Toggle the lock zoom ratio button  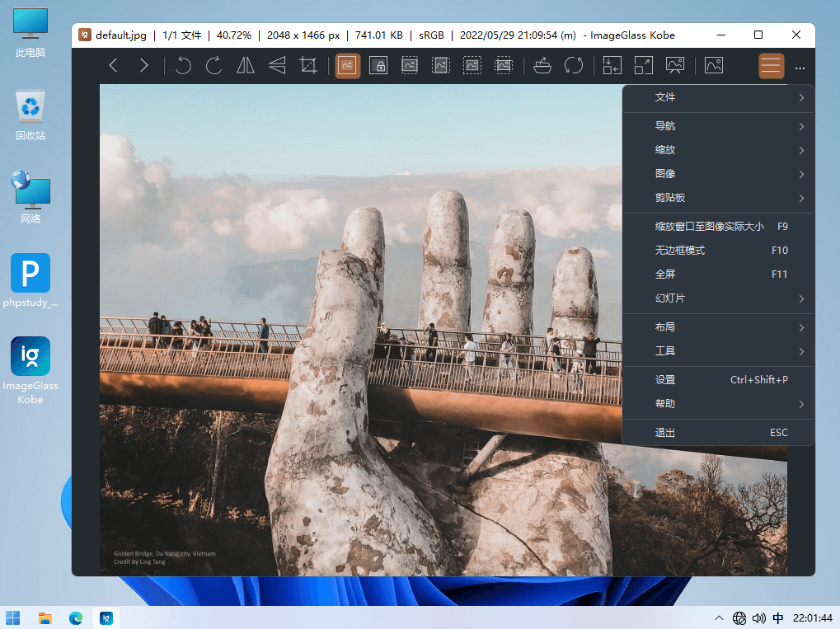click(378, 66)
